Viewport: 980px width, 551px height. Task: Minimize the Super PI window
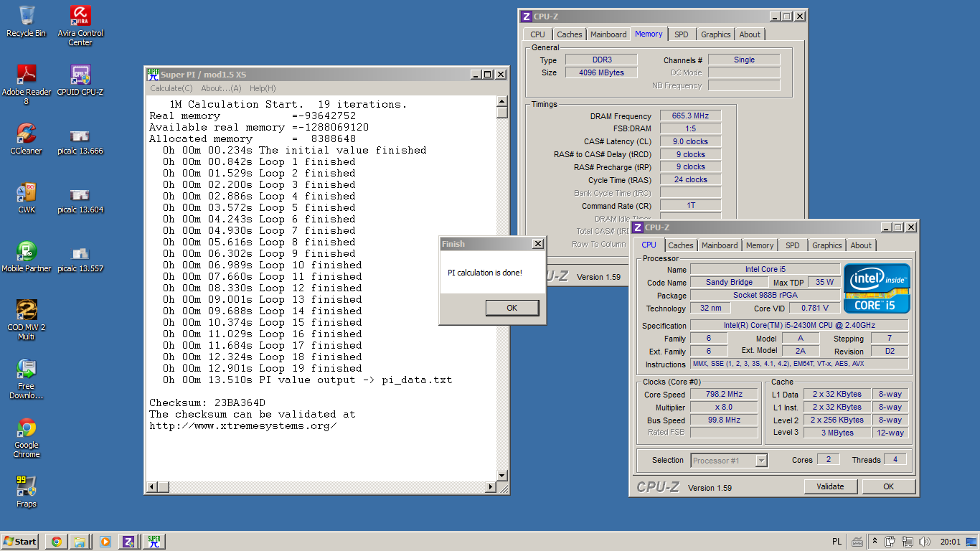[x=476, y=74]
